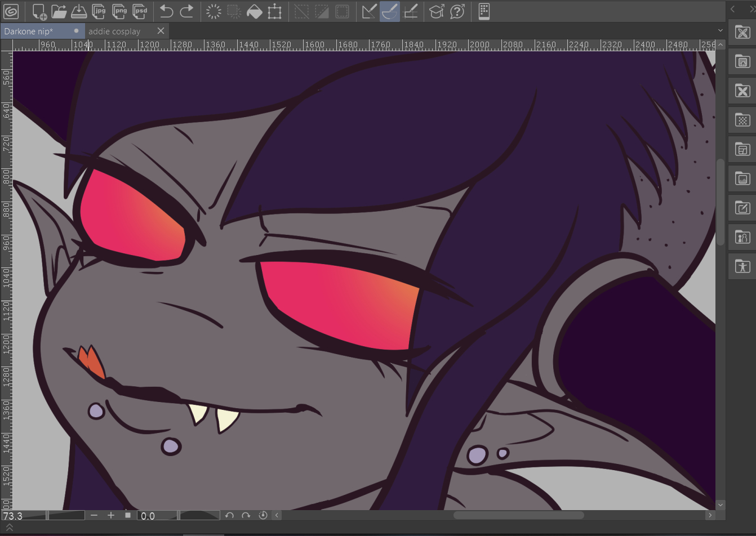Export the image as PNG
The width and height of the screenshot is (756, 536).
point(120,11)
